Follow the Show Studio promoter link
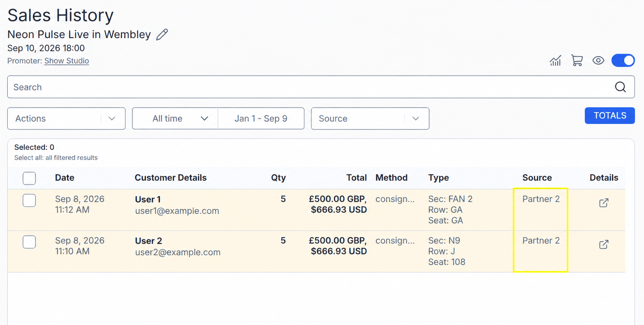The height and width of the screenshot is (325, 644). (x=67, y=61)
